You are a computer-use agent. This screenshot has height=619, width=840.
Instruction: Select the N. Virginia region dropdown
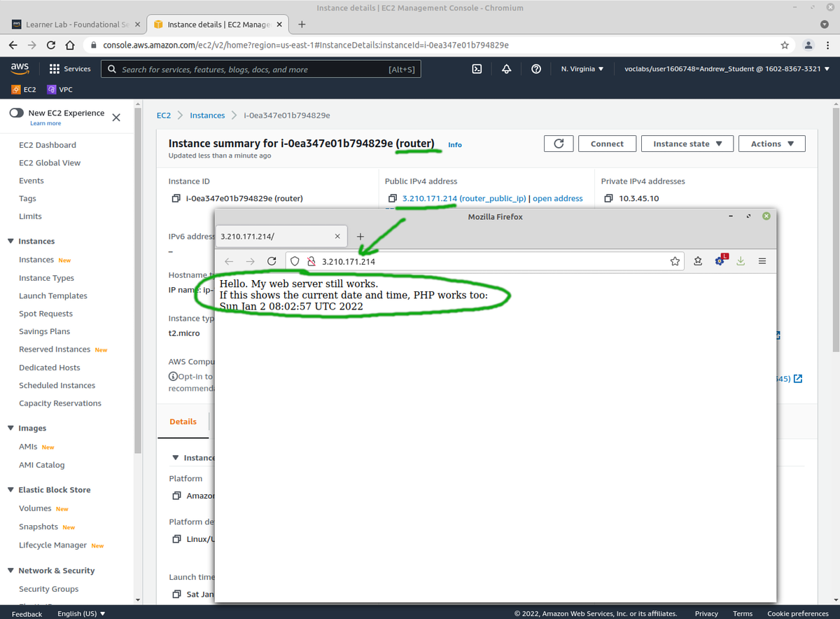click(582, 69)
